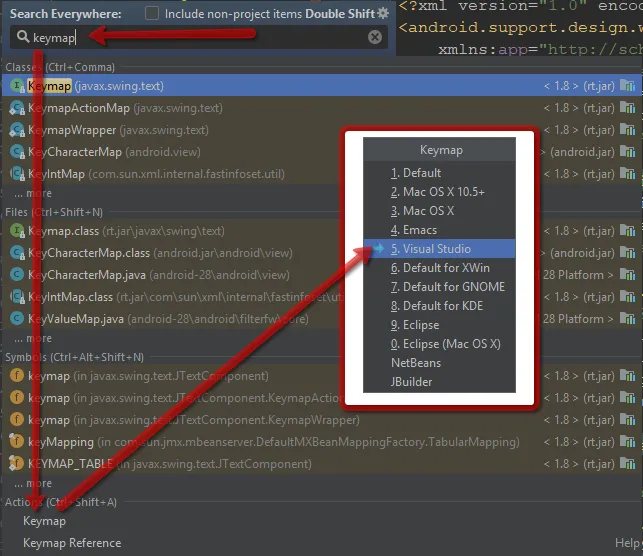The image size is (643, 556).
Task: Choose the 1. Default keymap
Action: tap(439, 173)
